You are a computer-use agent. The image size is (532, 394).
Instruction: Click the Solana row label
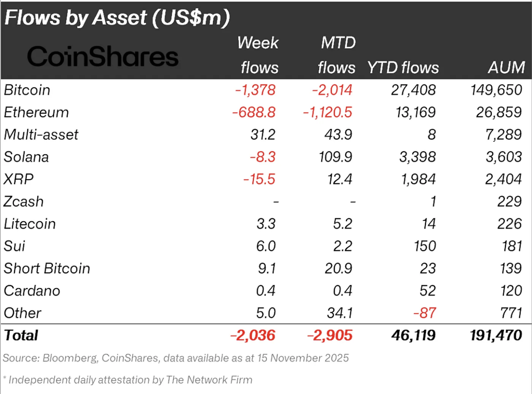click(26, 157)
